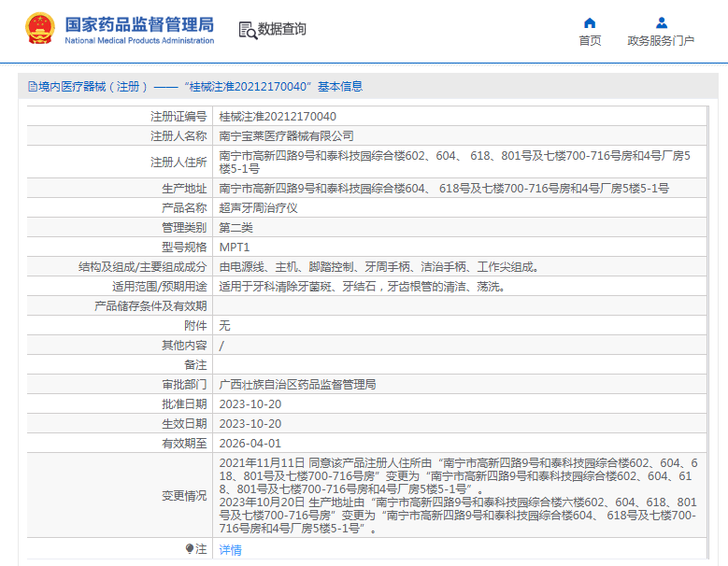Click the 有效期至 row label
The image size is (728, 566).
184,444
